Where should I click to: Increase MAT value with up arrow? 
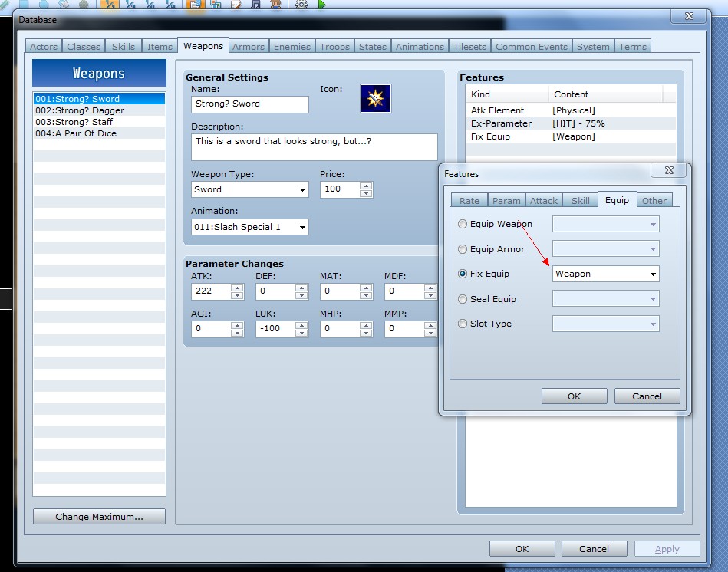366,288
